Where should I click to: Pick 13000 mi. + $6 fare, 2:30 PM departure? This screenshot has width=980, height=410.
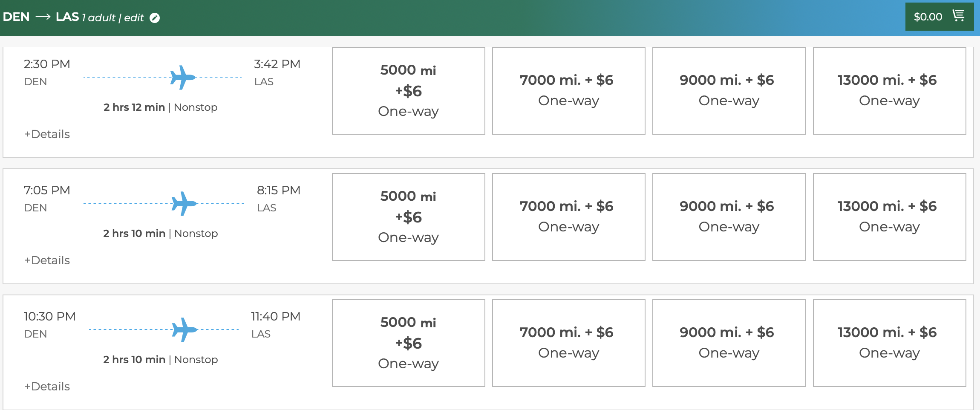[x=889, y=91]
